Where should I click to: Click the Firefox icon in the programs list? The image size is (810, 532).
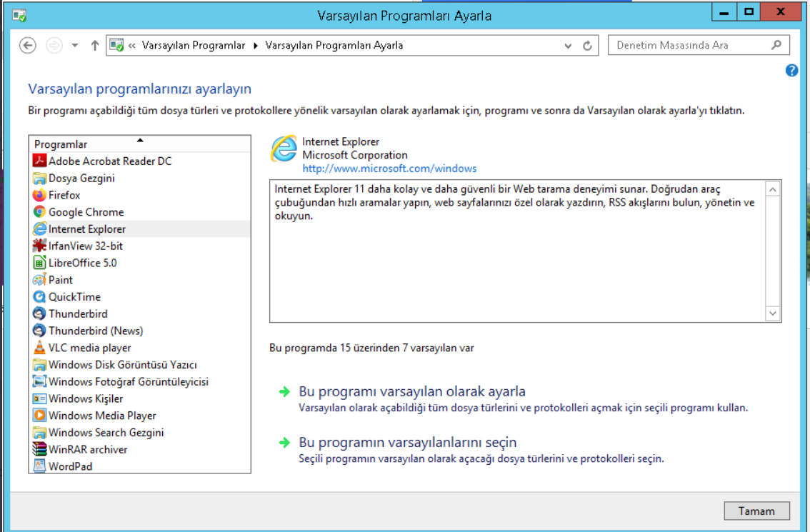(39, 195)
